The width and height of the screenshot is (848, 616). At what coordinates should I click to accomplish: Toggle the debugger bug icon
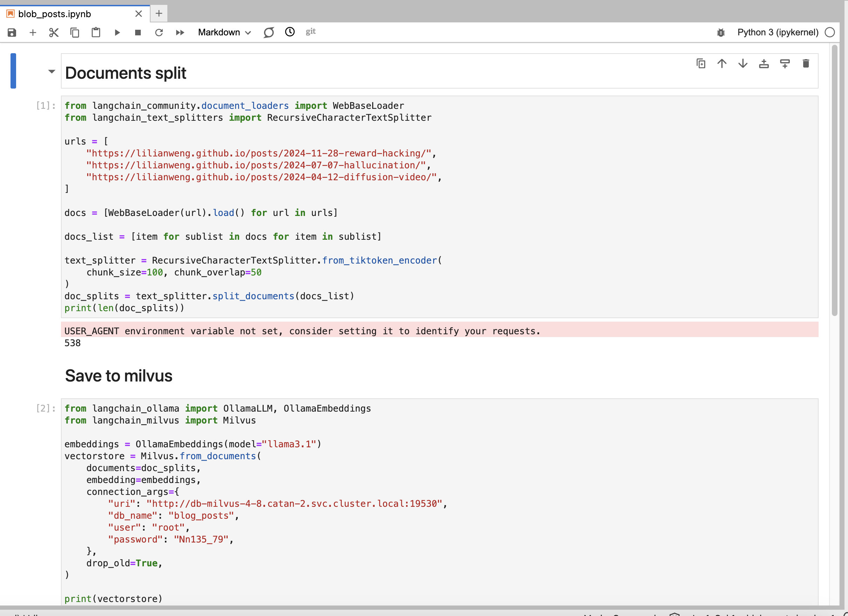(x=721, y=33)
